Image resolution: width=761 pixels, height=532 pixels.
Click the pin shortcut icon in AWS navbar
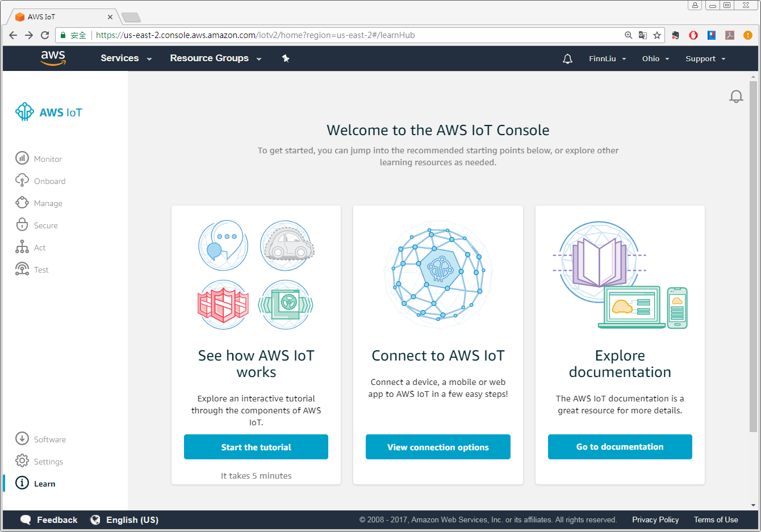point(286,58)
